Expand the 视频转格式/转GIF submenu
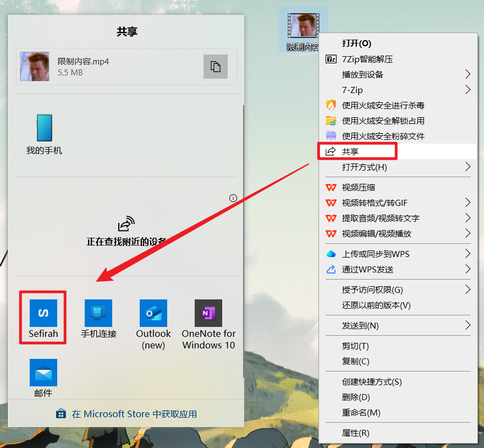This screenshot has height=448, width=484. (x=398, y=203)
